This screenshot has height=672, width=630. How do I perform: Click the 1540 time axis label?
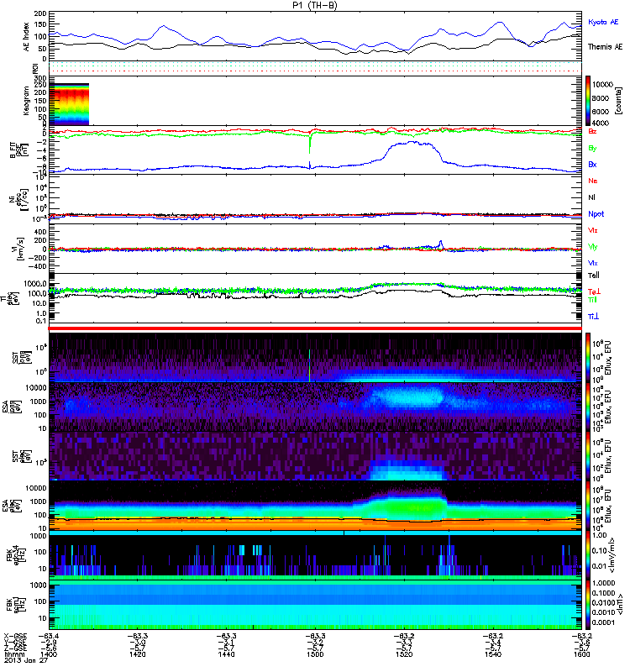coord(493,654)
